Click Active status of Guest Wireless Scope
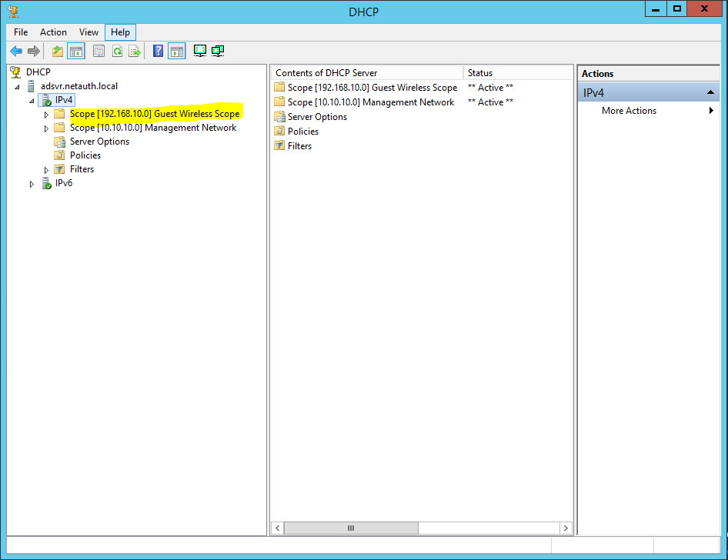 pos(490,88)
